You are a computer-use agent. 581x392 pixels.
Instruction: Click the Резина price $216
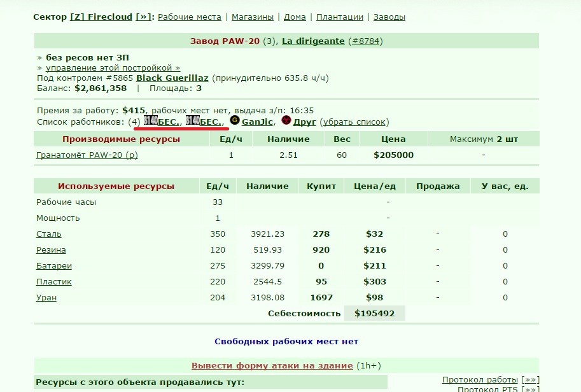pyautogui.click(x=375, y=250)
